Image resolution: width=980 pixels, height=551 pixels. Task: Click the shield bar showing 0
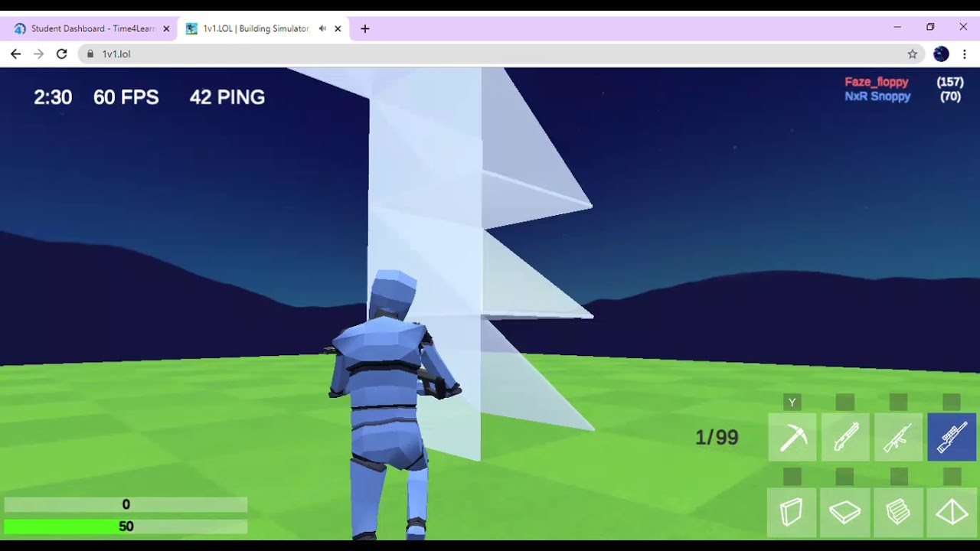point(126,504)
